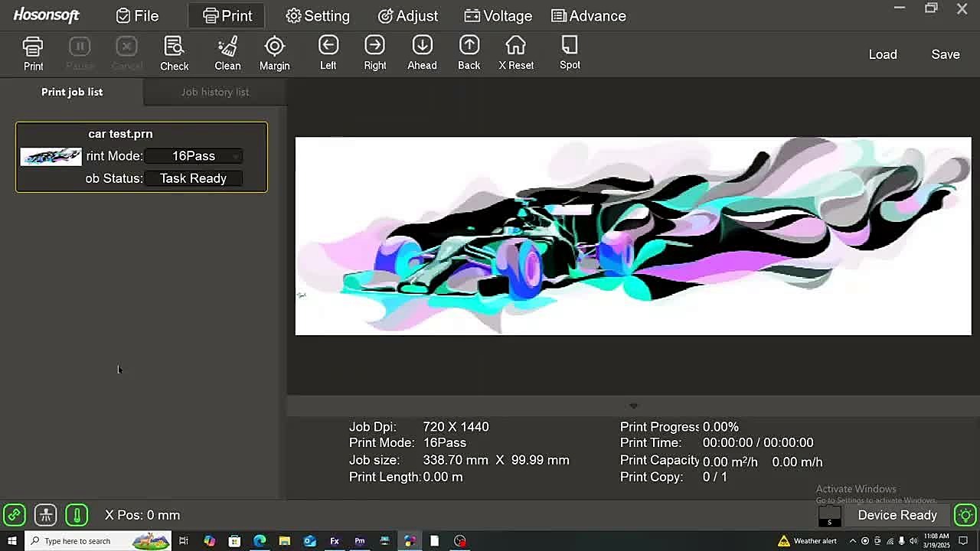
Task: Click the spray nozzle status icon
Action: point(46,515)
